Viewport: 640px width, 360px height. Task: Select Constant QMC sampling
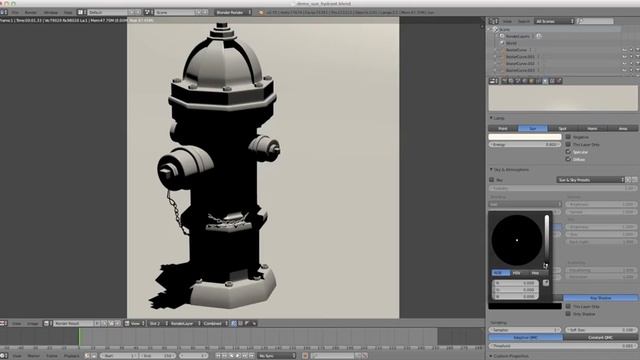click(600, 338)
